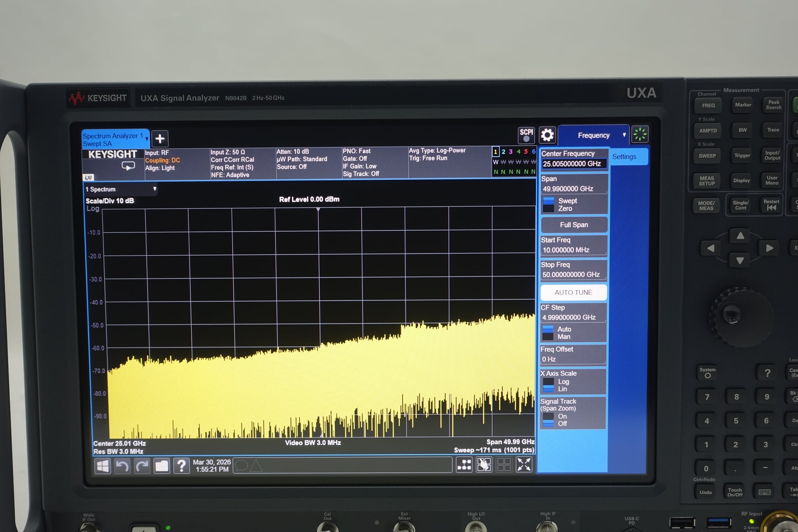The height and width of the screenshot is (532, 798).
Task: Select trace 1 indicator
Action: click(x=495, y=152)
